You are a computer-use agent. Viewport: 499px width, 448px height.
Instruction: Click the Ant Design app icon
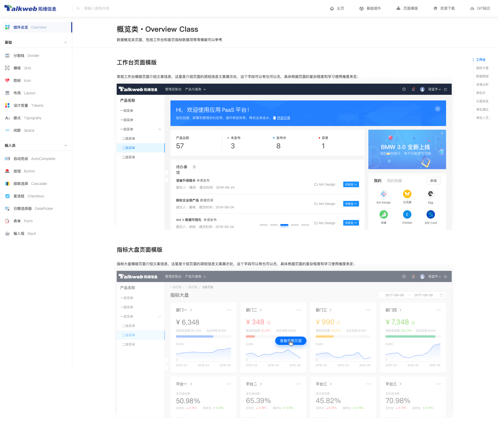tap(384, 194)
